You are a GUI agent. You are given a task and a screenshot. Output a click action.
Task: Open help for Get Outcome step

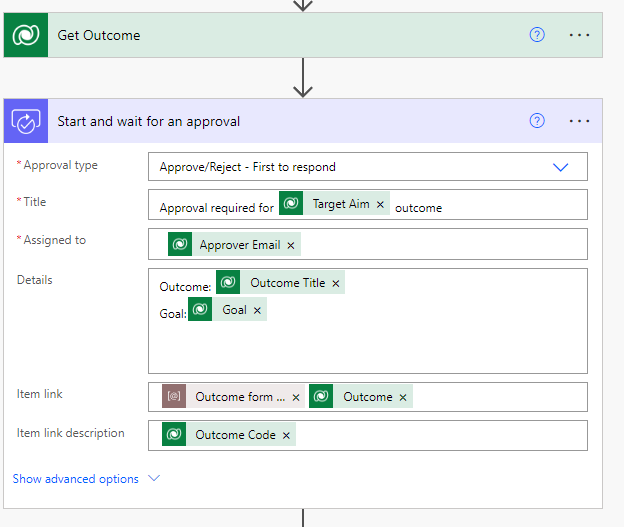pyautogui.click(x=537, y=35)
